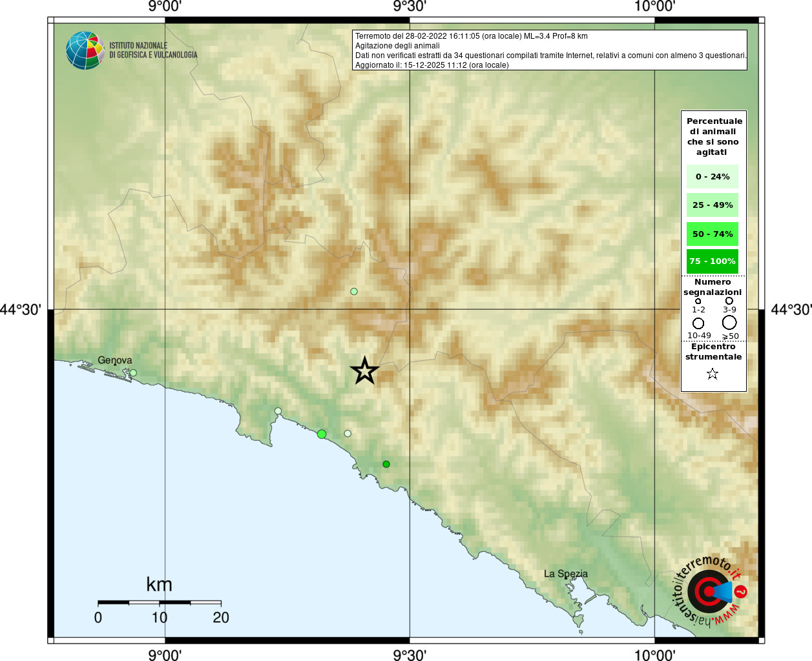Viewport: 812px width, 661px height.
Task: Click the bright green coastal data point
Action: (322, 434)
